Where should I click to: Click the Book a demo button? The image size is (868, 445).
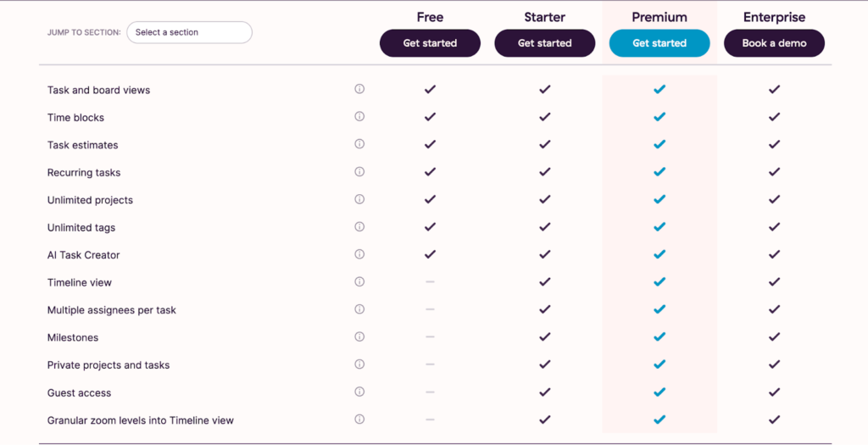pyautogui.click(x=774, y=43)
